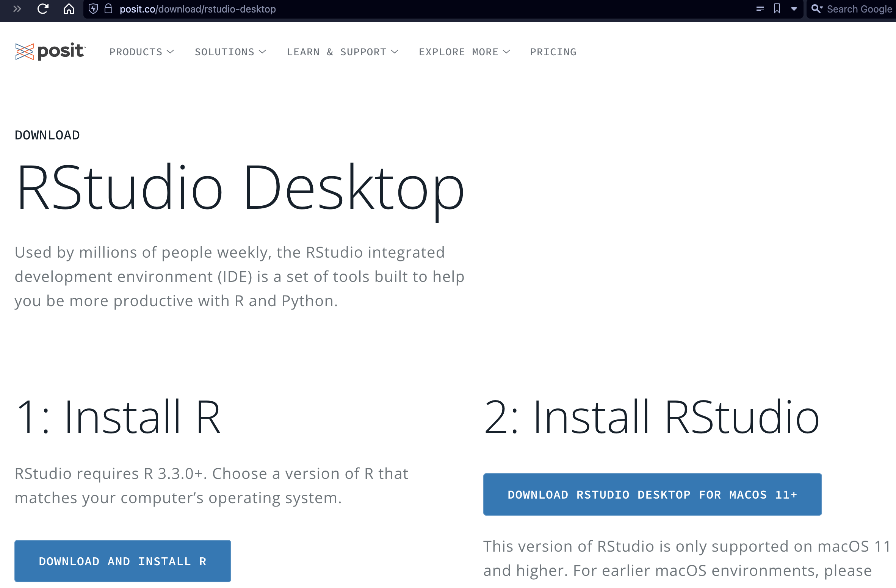896x588 pixels.
Task: View site security via padlock icon
Action: click(109, 9)
